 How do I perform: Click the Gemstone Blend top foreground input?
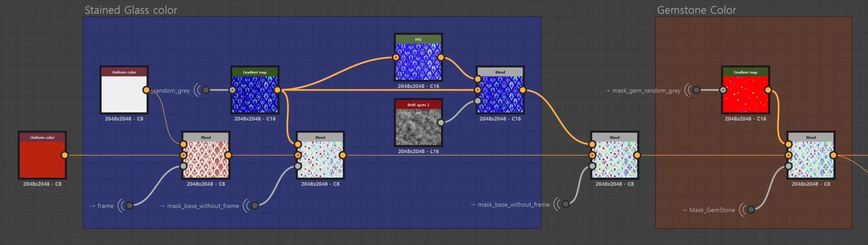pyautogui.click(x=788, y=144)
